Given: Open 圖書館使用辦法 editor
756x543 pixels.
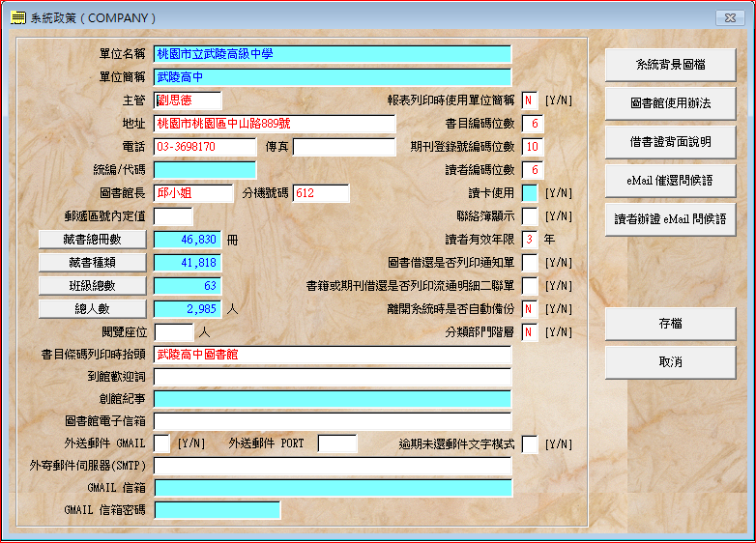Looking at the screenshot, I should click(x=670, y=103).
